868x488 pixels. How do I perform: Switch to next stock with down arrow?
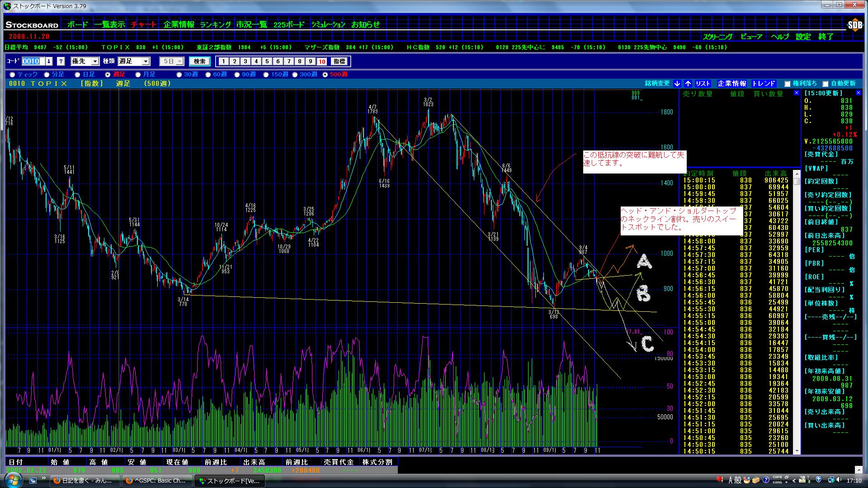[x=677, y=84]
